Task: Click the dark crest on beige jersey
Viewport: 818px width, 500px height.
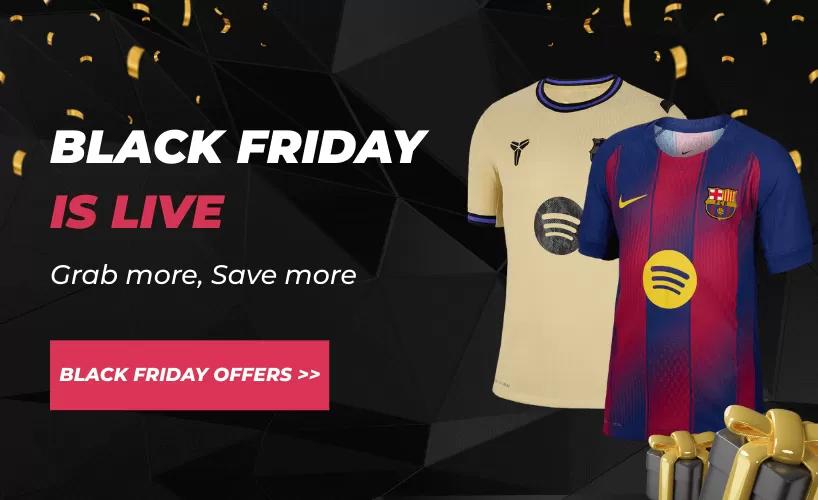Action: 596,149
